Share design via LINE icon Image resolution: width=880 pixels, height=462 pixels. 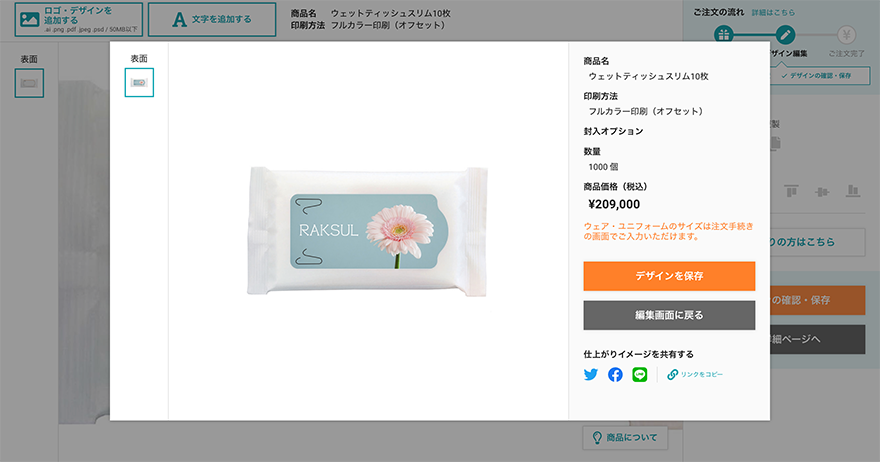[640, 374]
